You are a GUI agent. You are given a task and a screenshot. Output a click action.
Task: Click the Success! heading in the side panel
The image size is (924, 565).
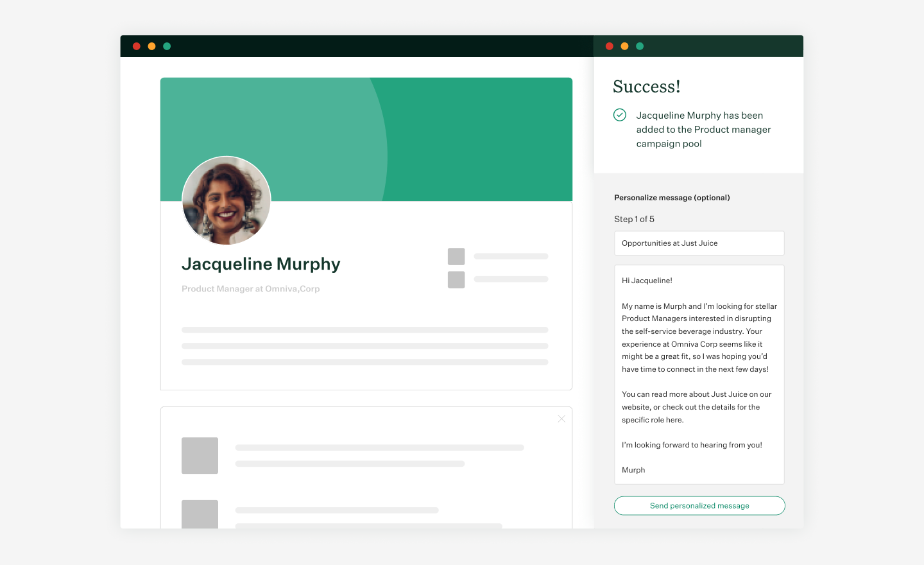[x=646, y=86]
